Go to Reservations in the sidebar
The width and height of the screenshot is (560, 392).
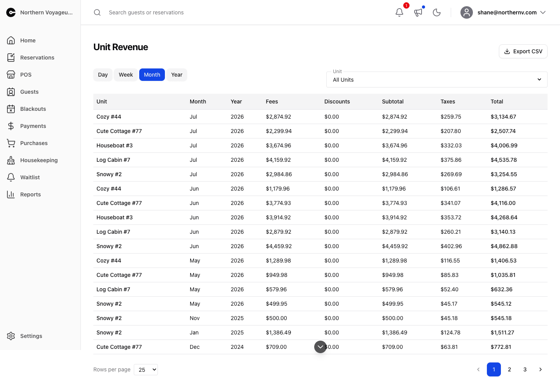[x=37, y=58]
